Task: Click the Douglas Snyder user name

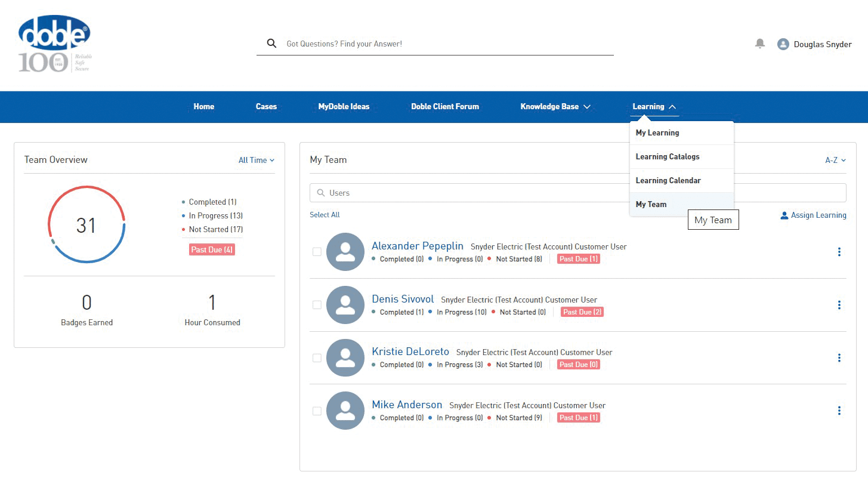Action: [823, 44]
